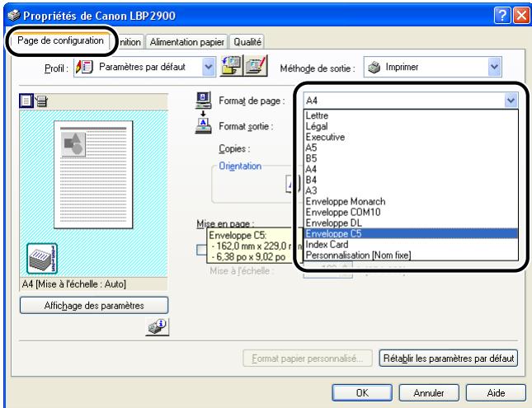The height and width of the screenshot is (408, 532).
Task: Select Enveloppe Monarch format
Action: tap(411, 201)
